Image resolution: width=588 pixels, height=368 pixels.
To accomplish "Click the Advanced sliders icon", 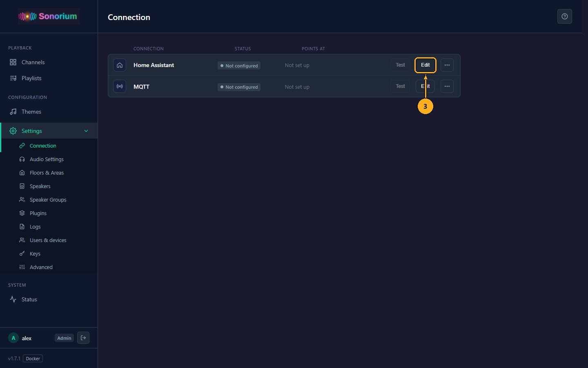I will tap(22, 267).
